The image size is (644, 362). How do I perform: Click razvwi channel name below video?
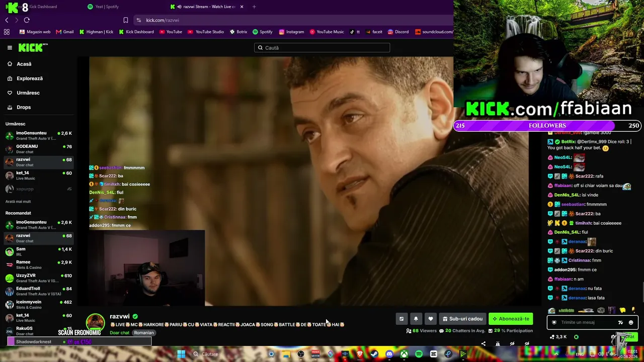(x=120, y=316)
